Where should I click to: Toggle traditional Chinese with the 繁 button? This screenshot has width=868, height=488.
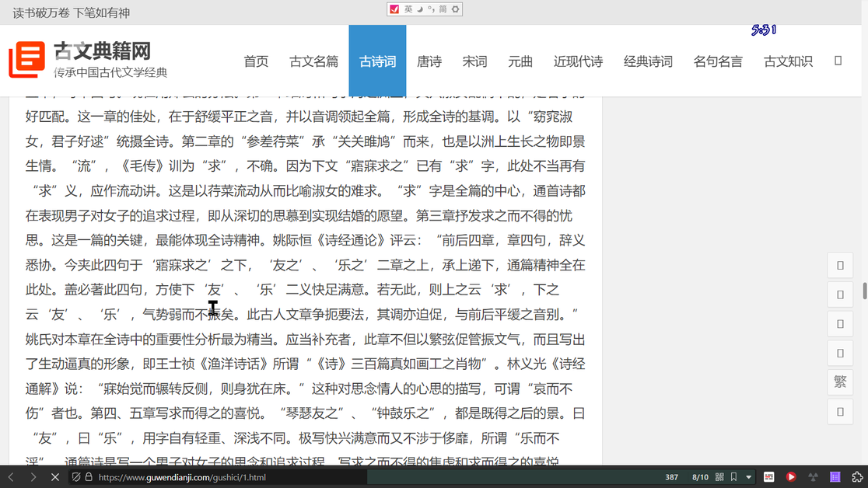pos(840,382)
